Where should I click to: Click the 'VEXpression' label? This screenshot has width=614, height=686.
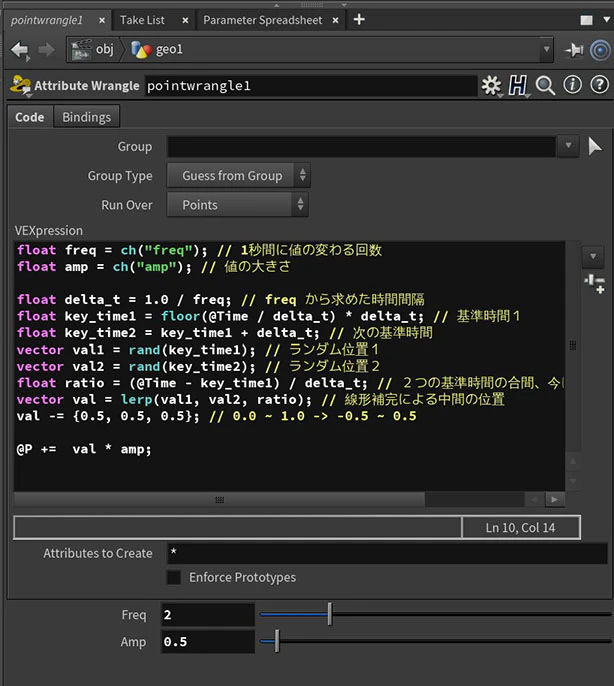[x=49, y=231]
